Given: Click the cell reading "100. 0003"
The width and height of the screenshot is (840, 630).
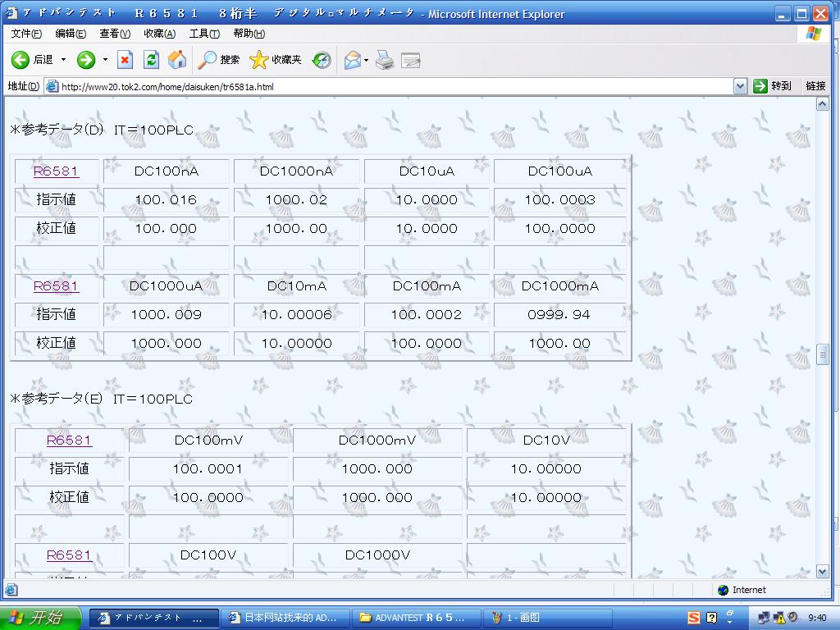Looking at the screenshot, I should pyautogui.click(x=559, y=200).
